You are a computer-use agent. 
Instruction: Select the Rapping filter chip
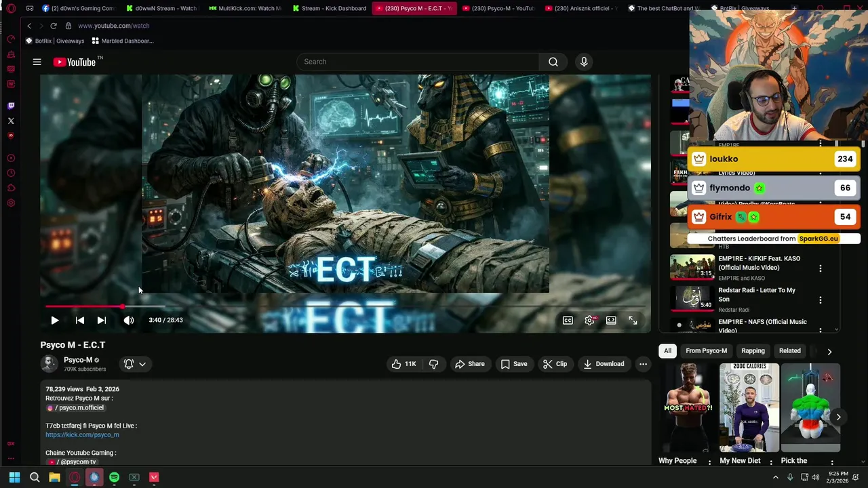753,350
